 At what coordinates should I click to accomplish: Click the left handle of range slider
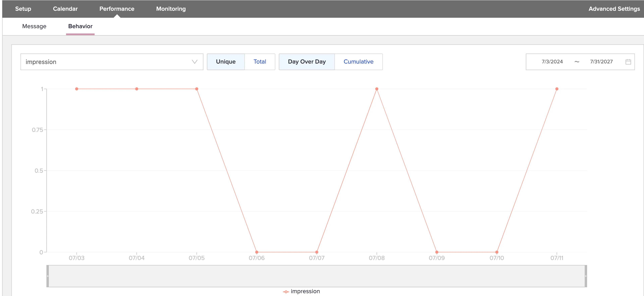(x=47, y=276)
